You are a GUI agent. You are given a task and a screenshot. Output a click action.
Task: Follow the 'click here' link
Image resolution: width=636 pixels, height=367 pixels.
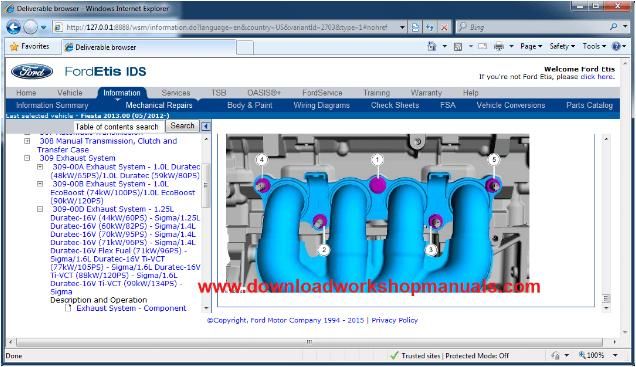(x=597, y=77)
